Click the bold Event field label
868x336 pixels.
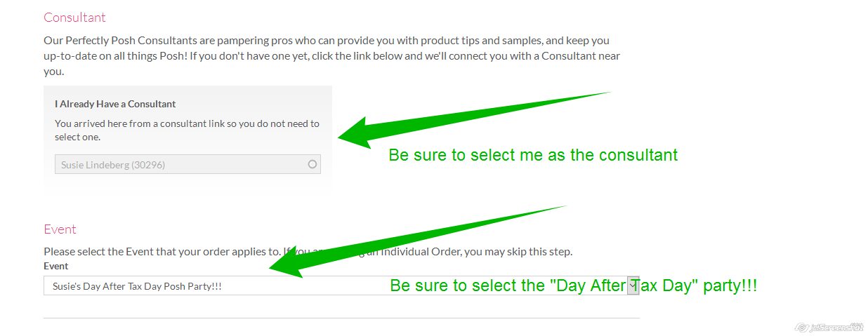tap(56, 266)
